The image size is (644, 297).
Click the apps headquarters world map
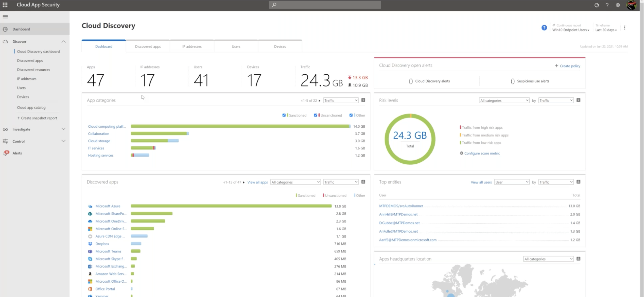click(x=479, y=280)
